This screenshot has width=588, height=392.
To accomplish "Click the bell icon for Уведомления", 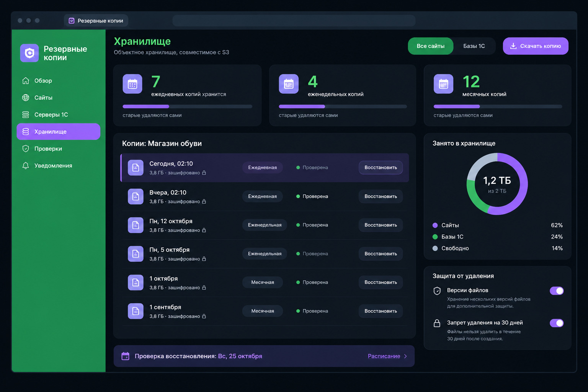I will [26, 165].
